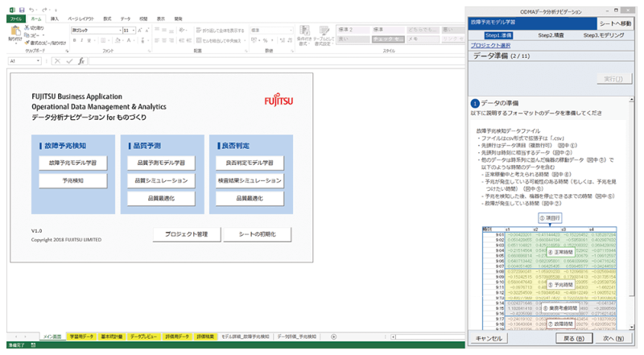This screenshot has height=355, width=644.
Task: Open conditional formatting 条件付き書式
Action: [x=304, y=35]
